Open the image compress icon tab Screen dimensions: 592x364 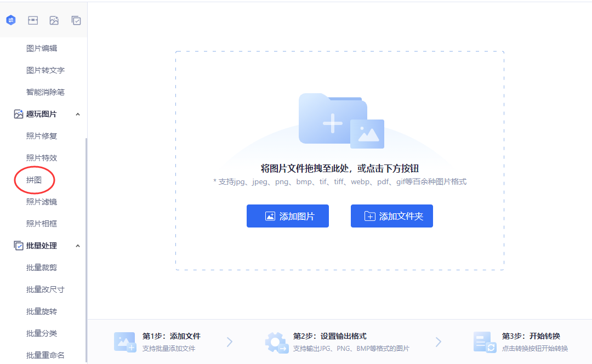pyautogui.click(x=33, y=20)
